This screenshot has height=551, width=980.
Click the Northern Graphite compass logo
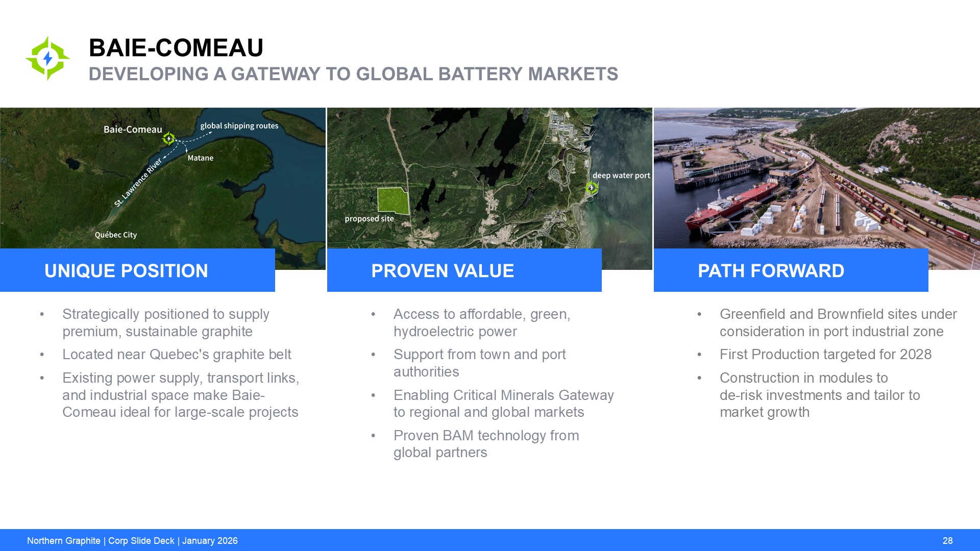pyautogui.click(x=47, y=58)
